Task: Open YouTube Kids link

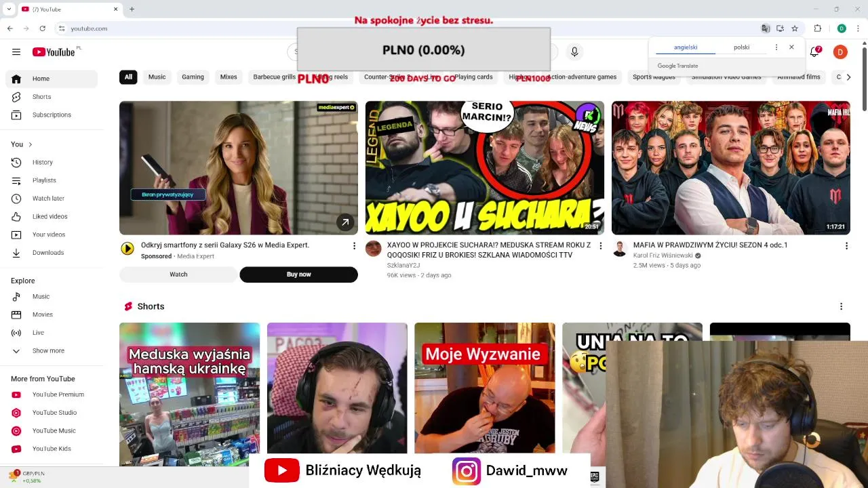Action: (52, 449)
